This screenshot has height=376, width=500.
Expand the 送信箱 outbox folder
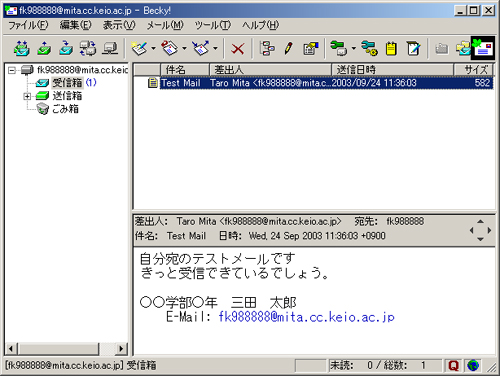pos(27,96)
